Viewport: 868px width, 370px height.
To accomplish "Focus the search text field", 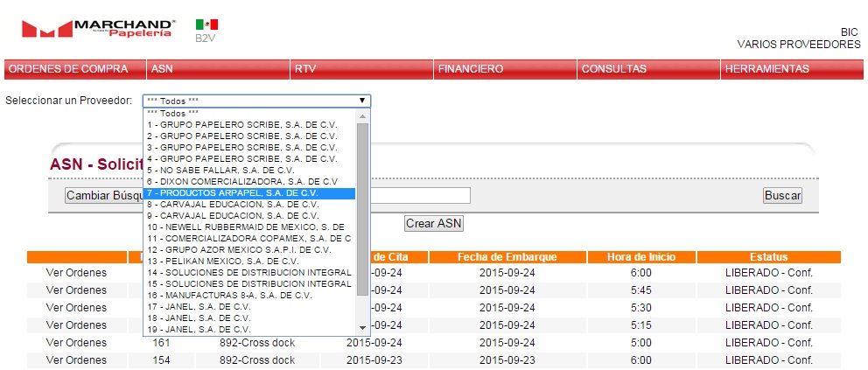I will 419,196.
